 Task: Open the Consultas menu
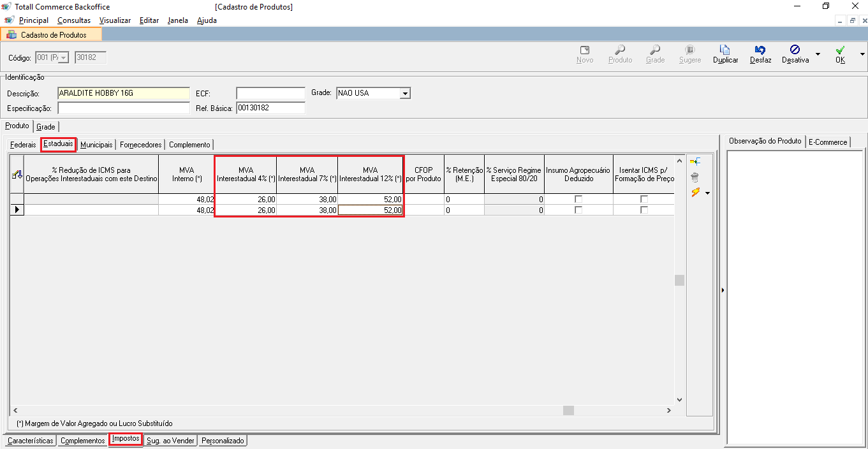(x=74, y=20)
